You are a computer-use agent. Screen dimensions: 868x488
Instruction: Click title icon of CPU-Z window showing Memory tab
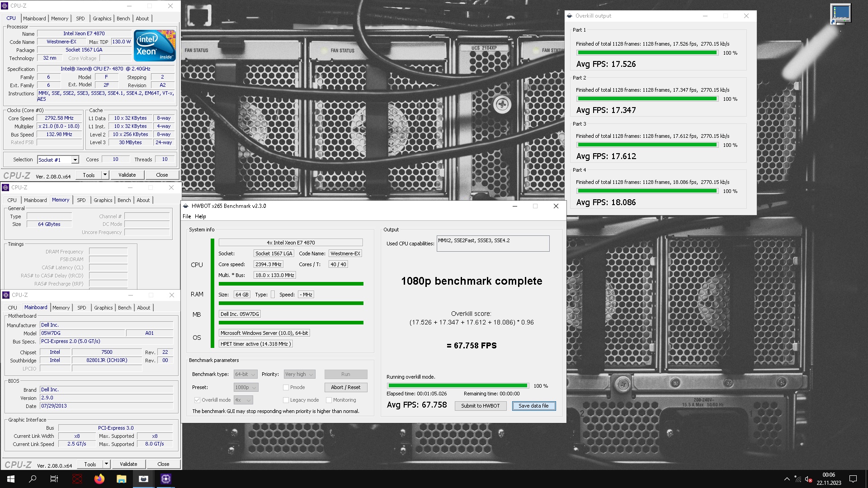[x=5, y=188]
